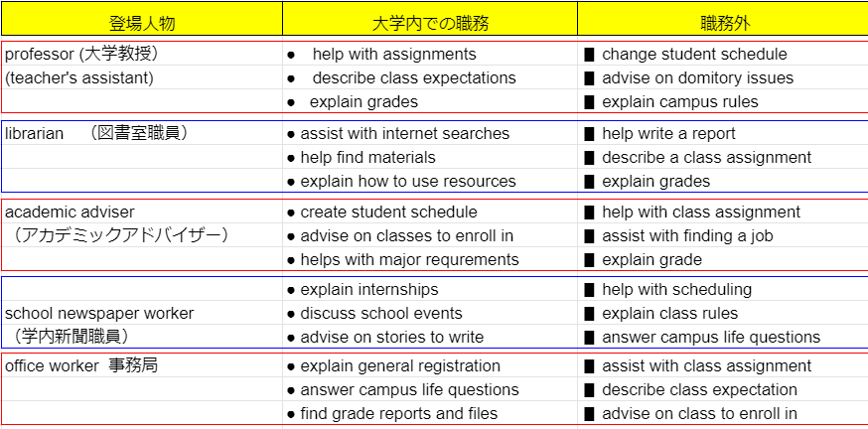
Task: Select 'find grade reports and files' cell
Action: click(x=430, y=413)
